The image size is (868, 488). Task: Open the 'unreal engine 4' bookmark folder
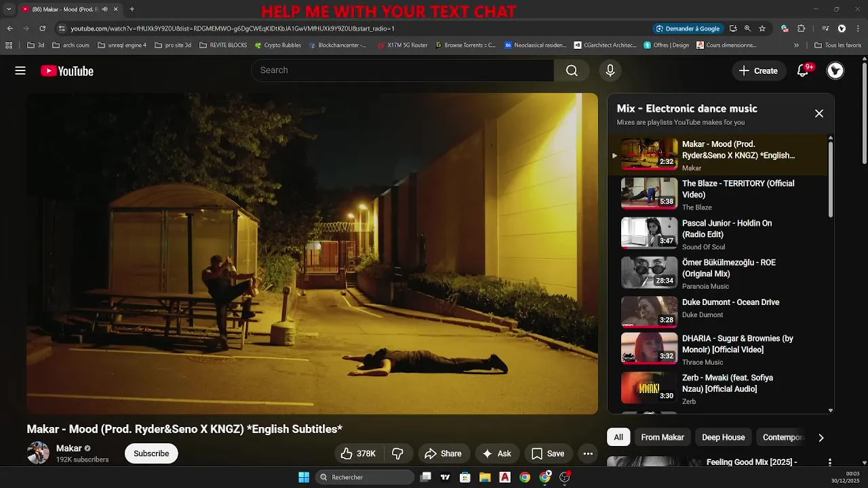122,45
